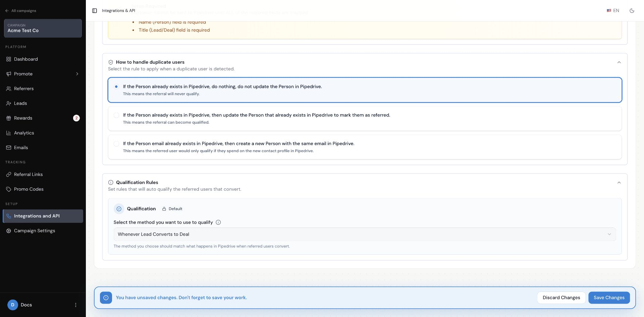Click the Qualification Rules info icon
Screen dimensions: 644x317
click(111, 183)
